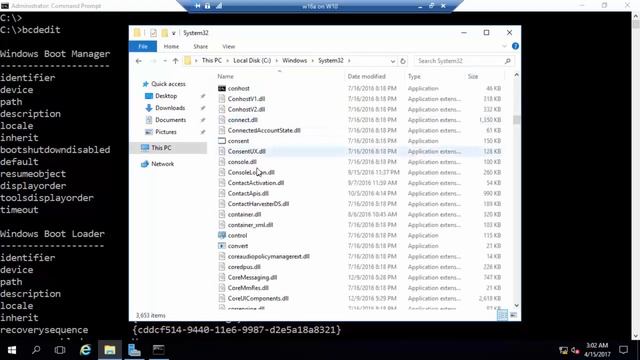Select the control application icon
Screen dimensions: 640x360
click(x=222, y=236)
